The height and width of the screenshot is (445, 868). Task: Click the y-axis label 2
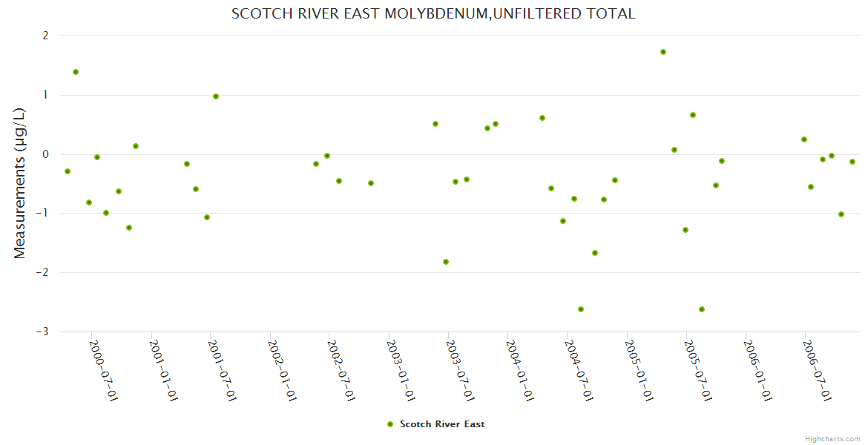[x=45, y=36]
